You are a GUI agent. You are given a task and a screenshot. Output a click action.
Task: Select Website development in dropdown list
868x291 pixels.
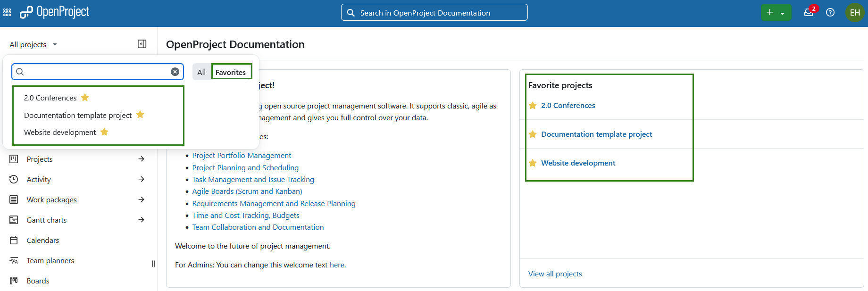pyautogui.click(x=60, y=132)
